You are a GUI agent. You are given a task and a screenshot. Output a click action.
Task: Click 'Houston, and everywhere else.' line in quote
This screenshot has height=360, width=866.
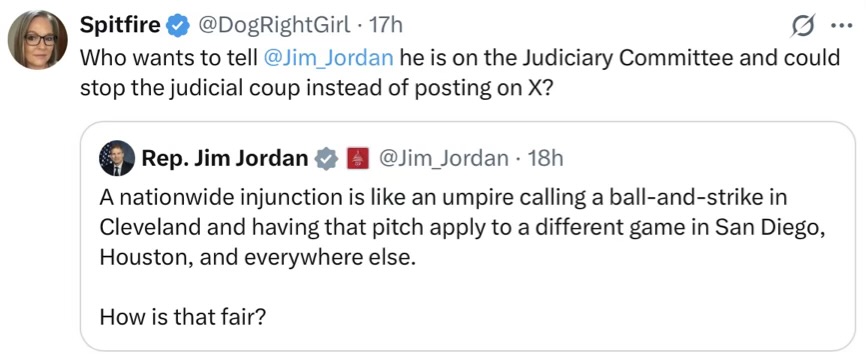(x=256, y=257)
